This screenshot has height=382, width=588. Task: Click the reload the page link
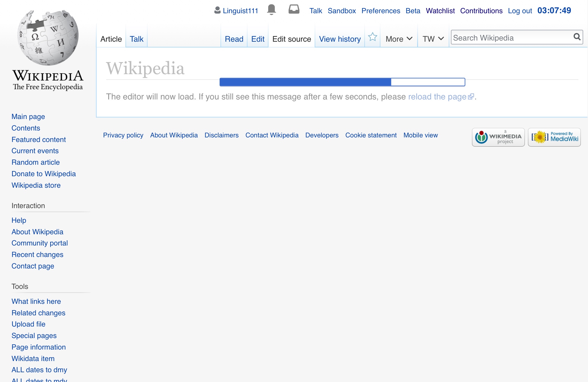click(x=441, y=97)
